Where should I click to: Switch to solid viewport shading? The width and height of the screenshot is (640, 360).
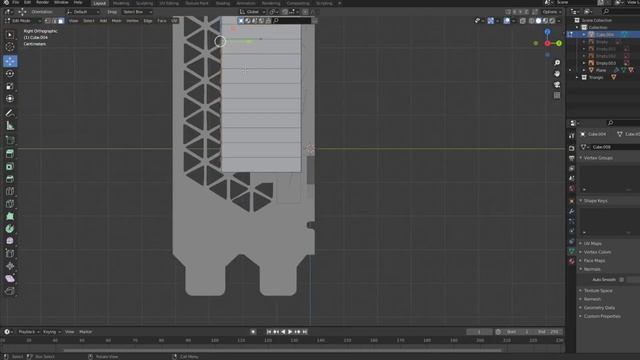538,21
